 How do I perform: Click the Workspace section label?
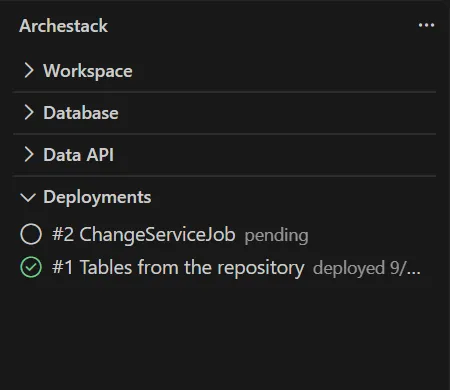[88, 71]
